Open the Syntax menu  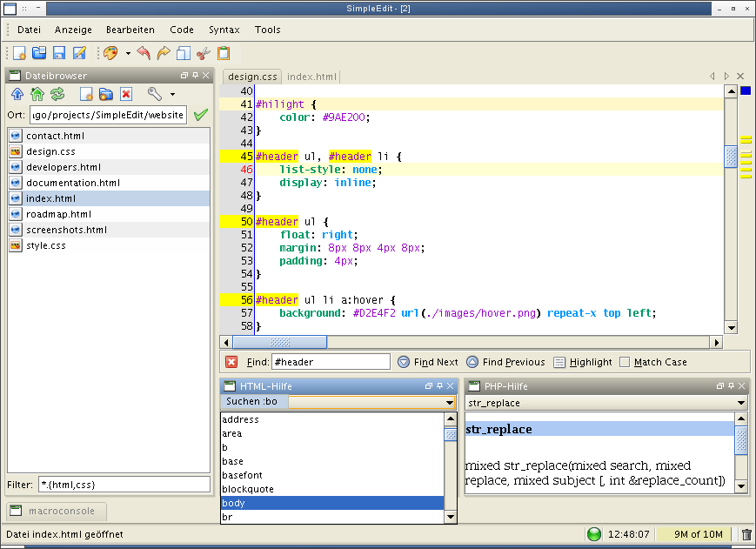coord(224,30)
